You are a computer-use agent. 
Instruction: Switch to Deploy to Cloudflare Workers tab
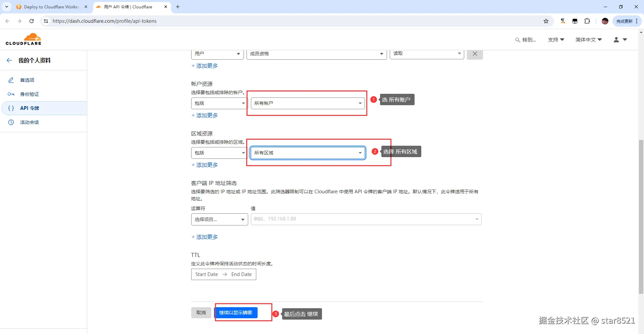(52, 7)
